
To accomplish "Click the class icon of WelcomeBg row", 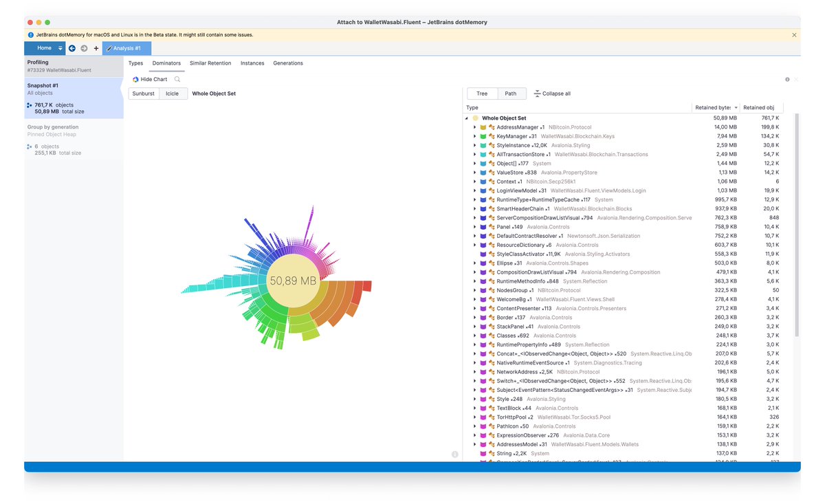I will click(492, 300).
